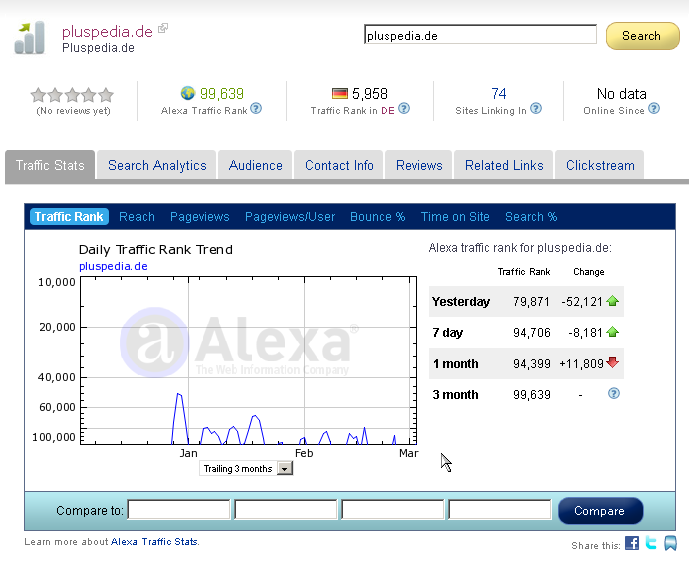
Task: Open the Clickstream tab
Action: click(600, 165)
